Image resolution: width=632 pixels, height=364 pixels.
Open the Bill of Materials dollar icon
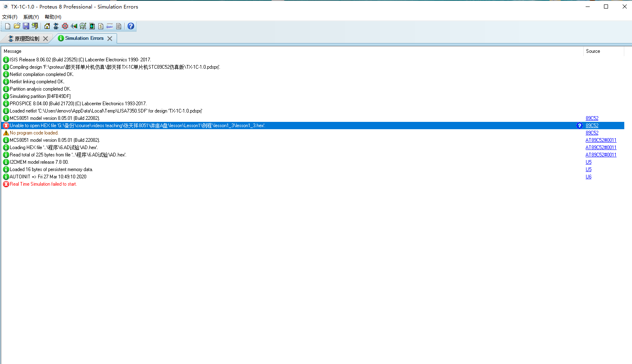tap(101, 26)
